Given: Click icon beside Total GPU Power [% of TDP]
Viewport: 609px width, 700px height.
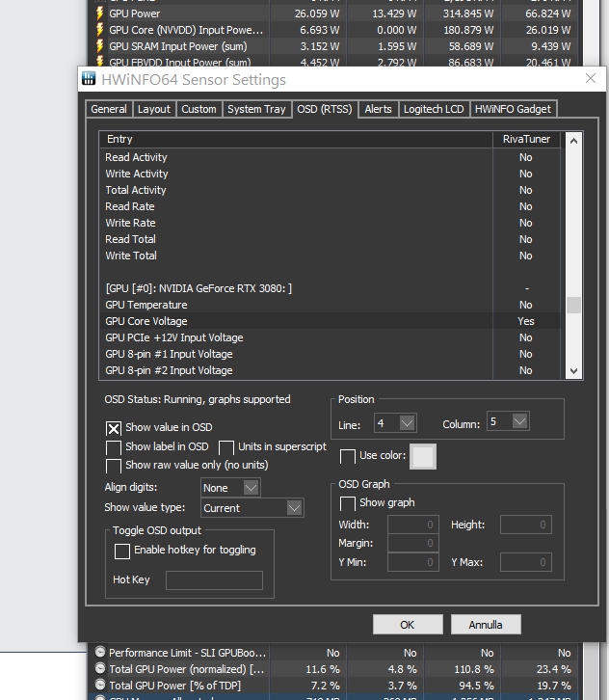Looking at the screenshot, I should (x=100, y=686).
